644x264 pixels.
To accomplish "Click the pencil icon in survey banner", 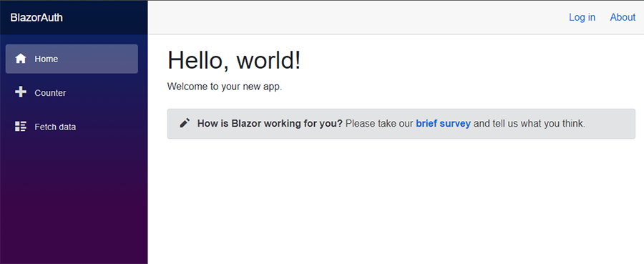I will (185, 123).
